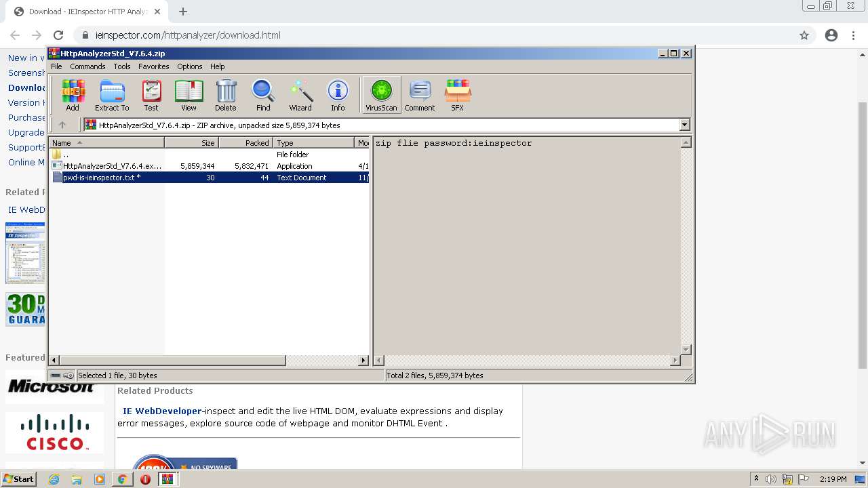Click the file list horizontal scrollbar
Viewport: 868px width, 488px height.
tap(173, 361)
